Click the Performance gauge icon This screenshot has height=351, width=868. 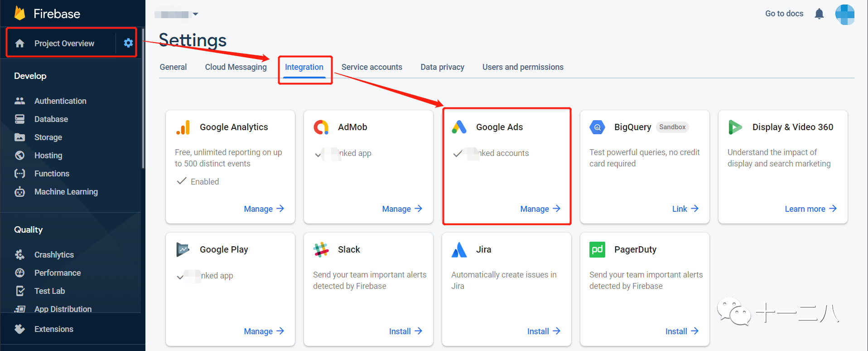[19, 273]
